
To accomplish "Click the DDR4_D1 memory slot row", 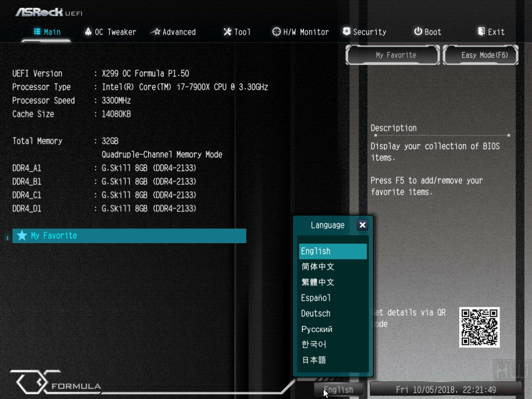I will coord(104,209).
